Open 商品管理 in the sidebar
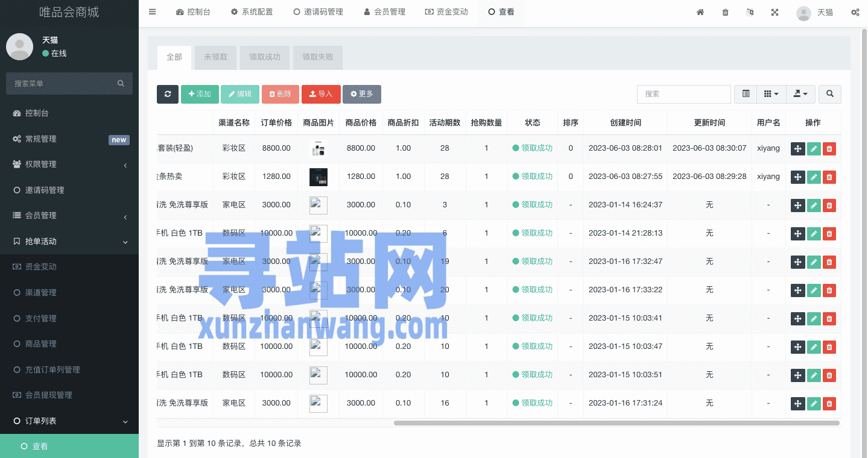This screenshot has width=868, height=458. (41, 343)
